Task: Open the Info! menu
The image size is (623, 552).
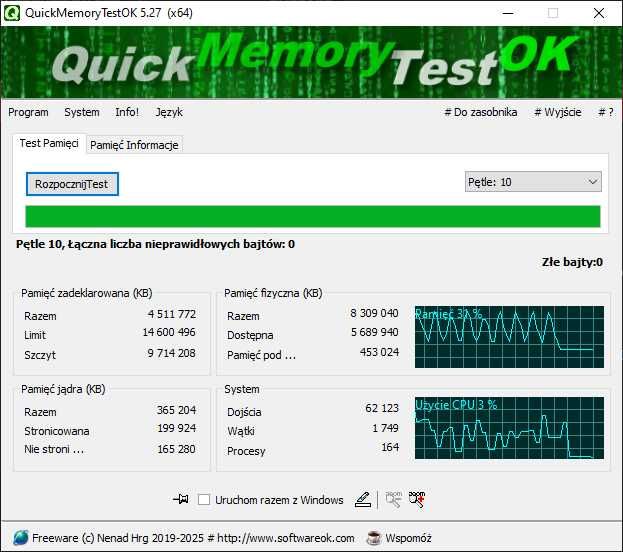Action: (x=127, y=112)
